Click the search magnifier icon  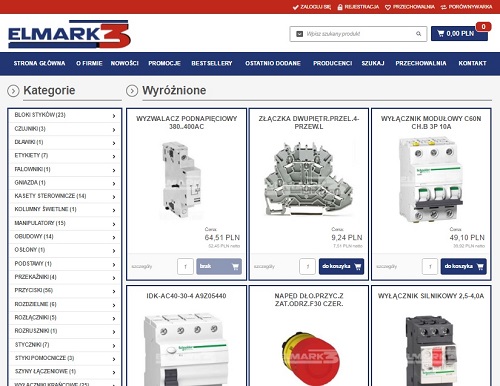[418, 34]
